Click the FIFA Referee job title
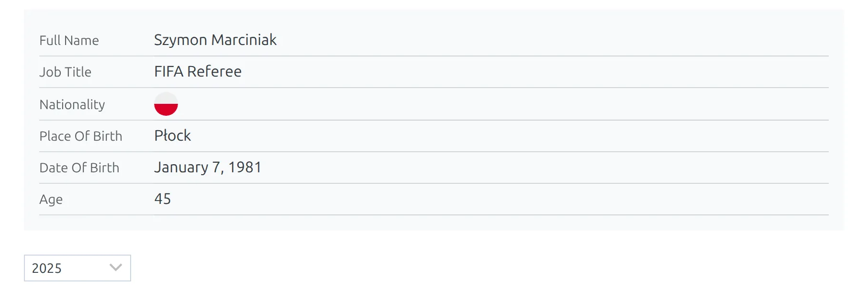 coord(198,71)
